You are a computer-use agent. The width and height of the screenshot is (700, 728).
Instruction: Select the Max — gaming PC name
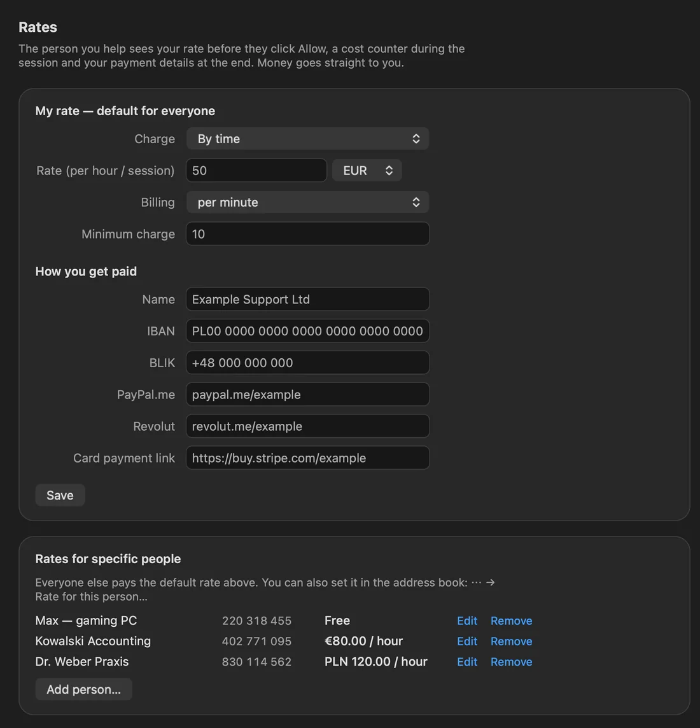click(x=86, y=620)
